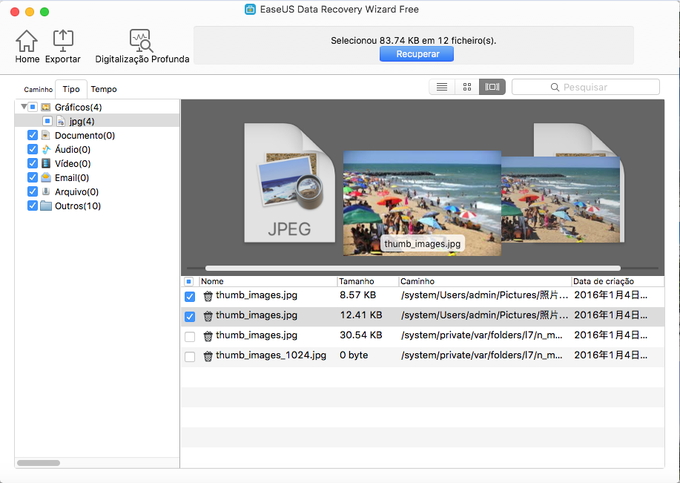Switch to grid thumbnail view icon
This screenshot has height=483, width=680.
[x=467, y=87]
